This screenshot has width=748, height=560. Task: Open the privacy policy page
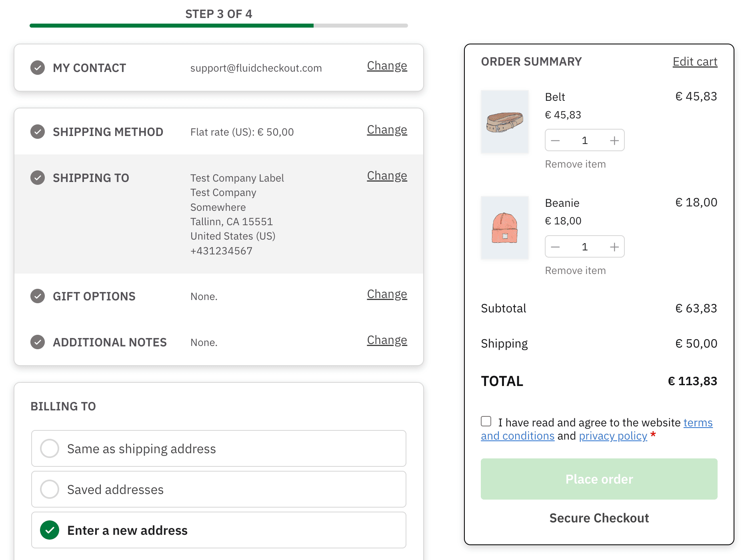613,436
